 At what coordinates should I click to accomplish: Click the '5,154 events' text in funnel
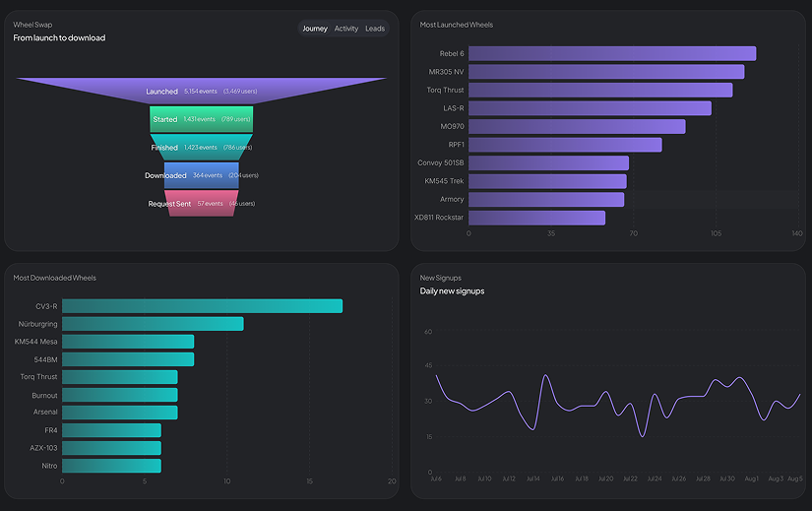click(x=201, y=92)
